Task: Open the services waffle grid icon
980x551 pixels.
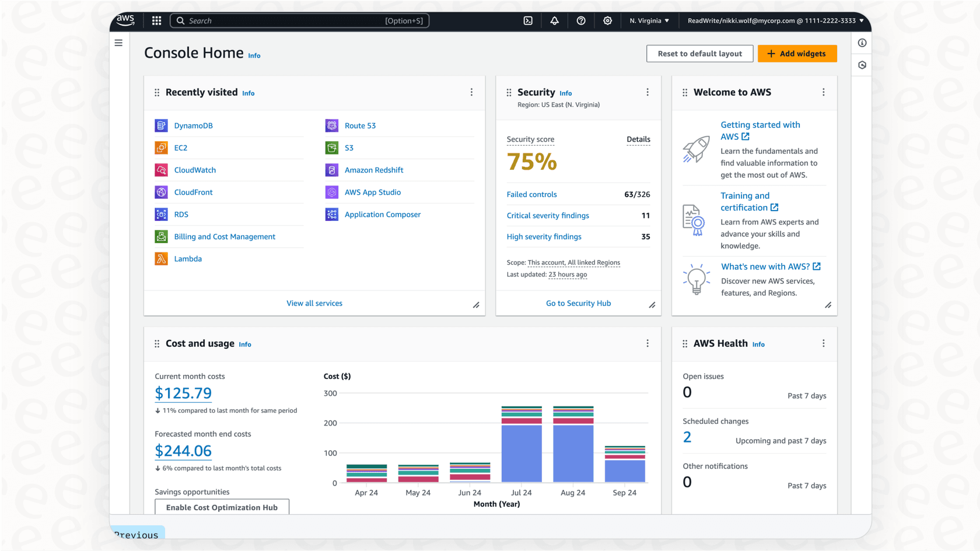Action: pyautogui.click(x=156, y=20)
